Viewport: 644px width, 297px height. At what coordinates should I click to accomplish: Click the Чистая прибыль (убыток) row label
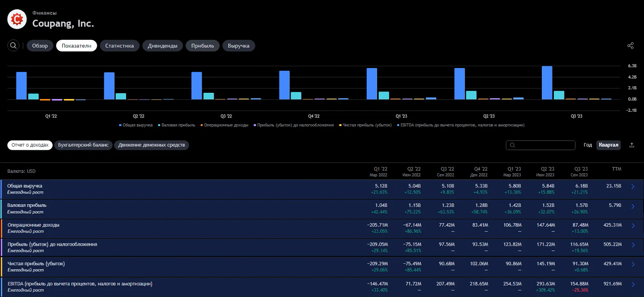(36, 264)
